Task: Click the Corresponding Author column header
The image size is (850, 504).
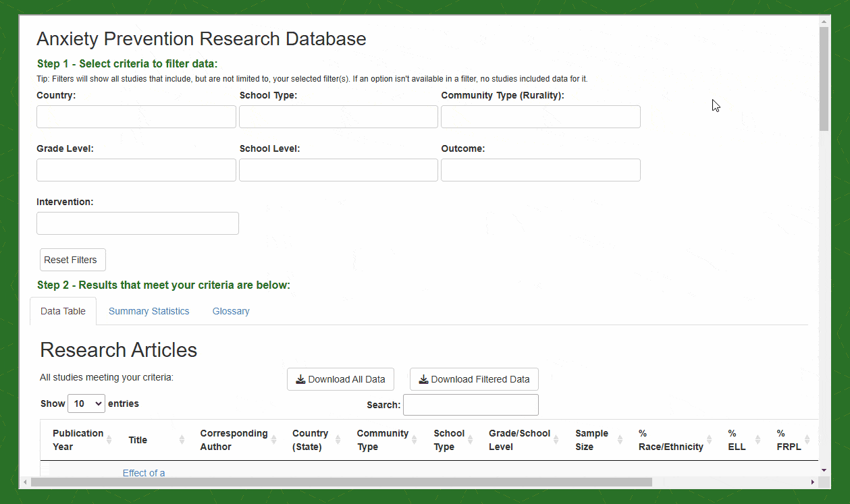Action: pos(234,440)
